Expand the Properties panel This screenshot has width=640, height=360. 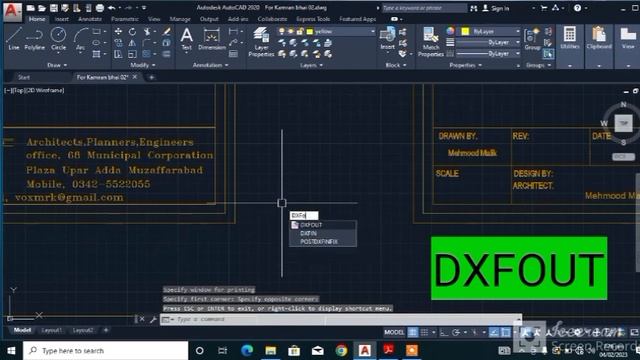[x=465, y=65]
